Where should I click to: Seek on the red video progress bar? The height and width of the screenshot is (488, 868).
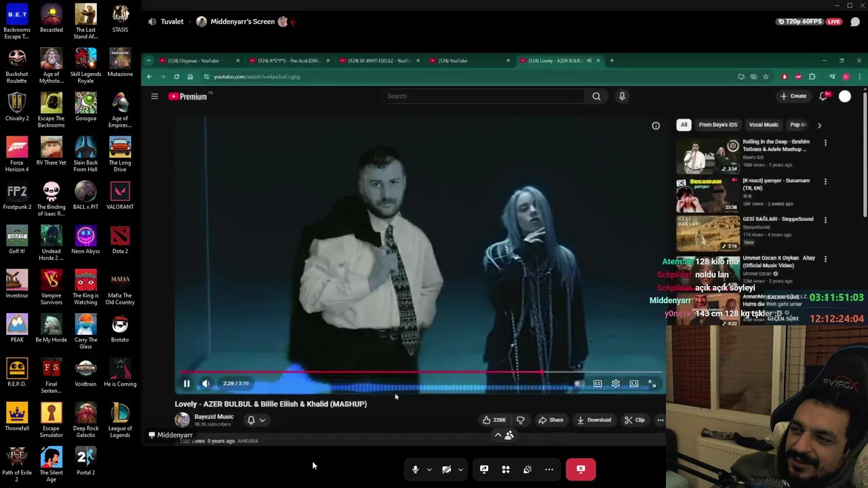tap(420, 372)
